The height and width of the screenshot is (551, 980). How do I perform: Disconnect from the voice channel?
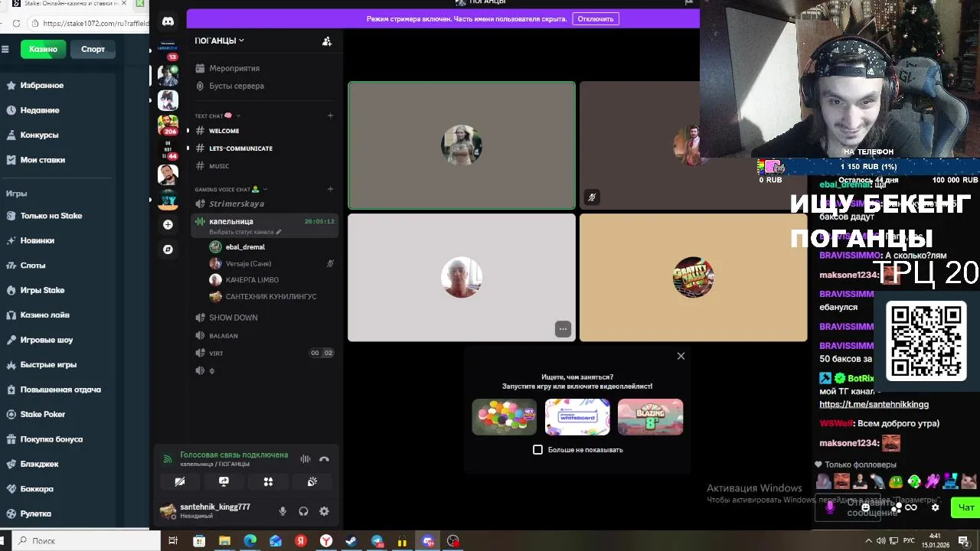coord(324,459)
